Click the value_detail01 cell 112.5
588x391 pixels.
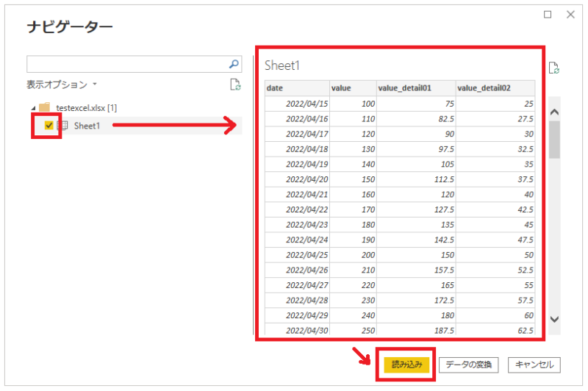pyautogui.click(x=416, y=179)
